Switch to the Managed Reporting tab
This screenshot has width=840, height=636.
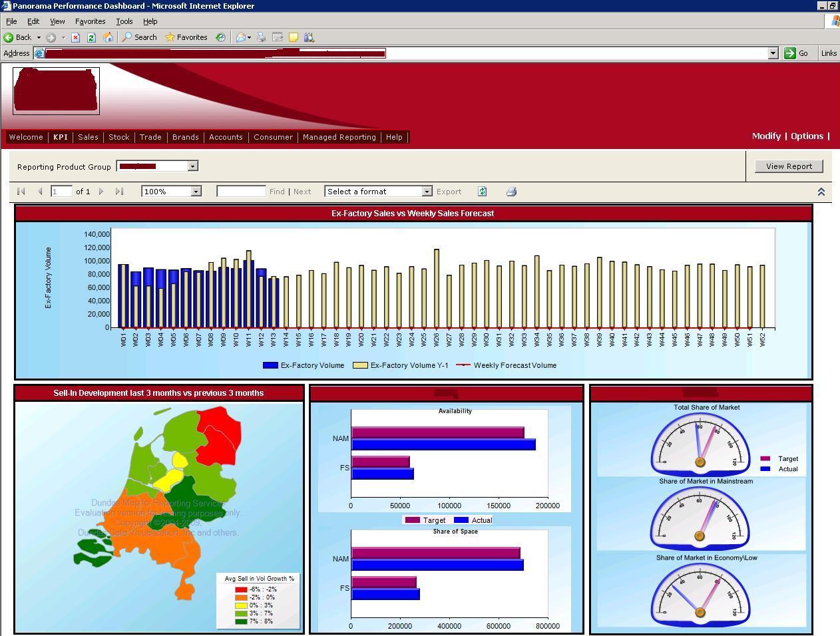[x=339, y=137]
